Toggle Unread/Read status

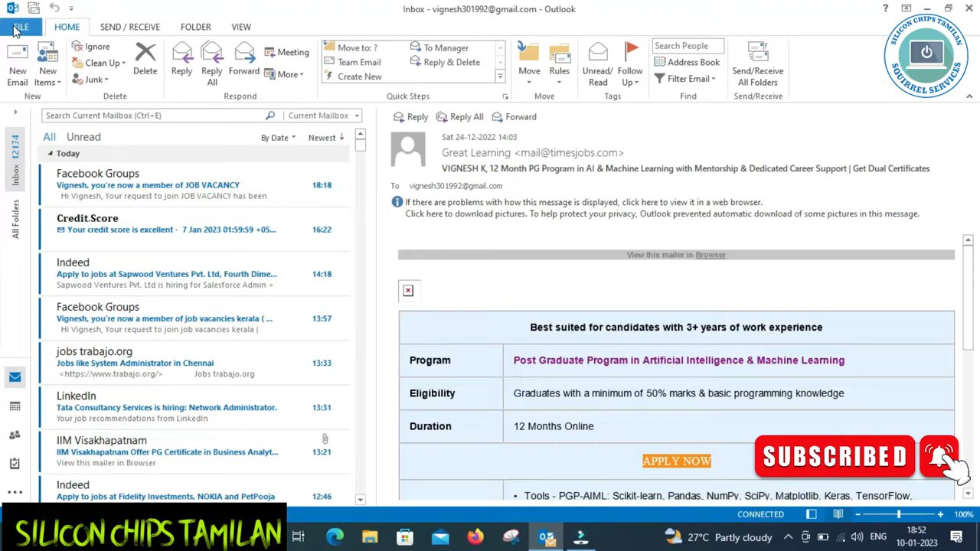598,64
